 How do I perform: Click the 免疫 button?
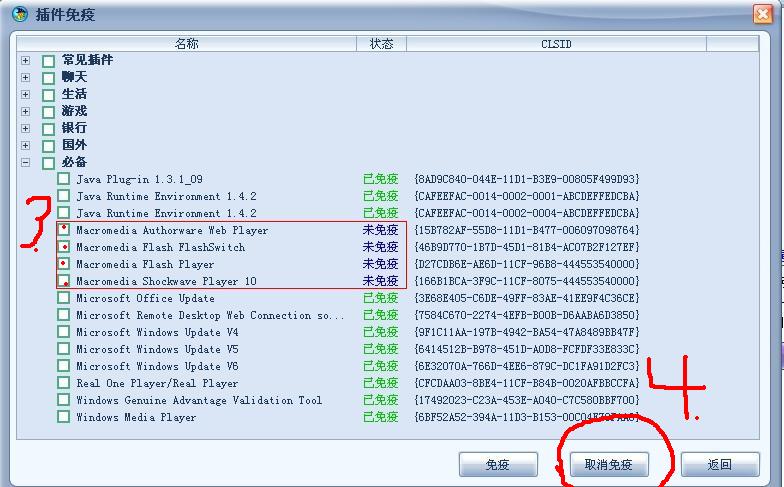pos(498,464)
